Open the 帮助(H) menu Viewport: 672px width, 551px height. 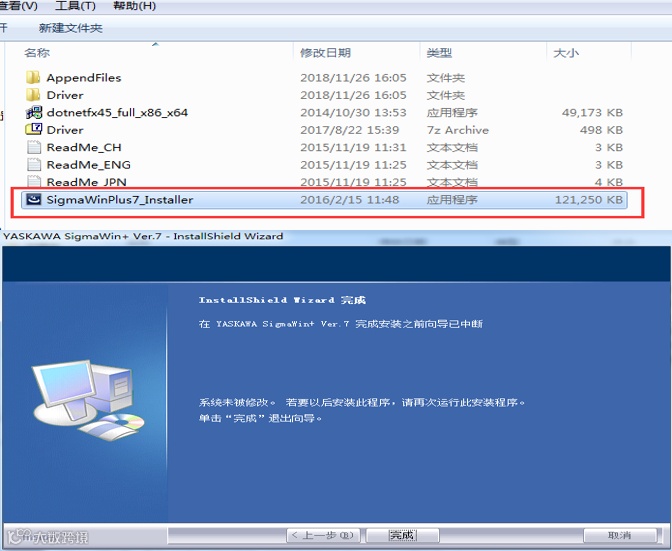(x=134, y=6)
